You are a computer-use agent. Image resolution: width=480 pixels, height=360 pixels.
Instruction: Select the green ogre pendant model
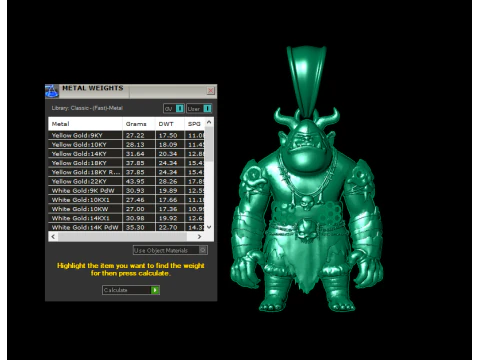pos(307,180)
